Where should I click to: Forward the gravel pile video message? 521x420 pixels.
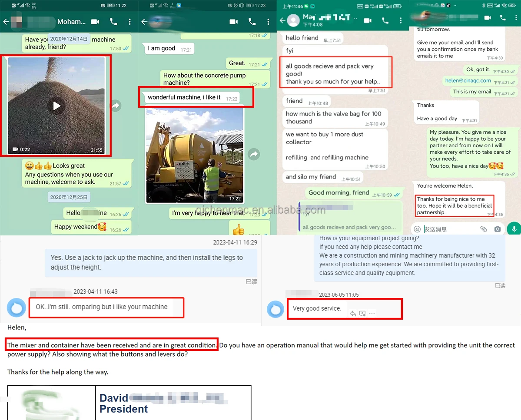(116, 106)
